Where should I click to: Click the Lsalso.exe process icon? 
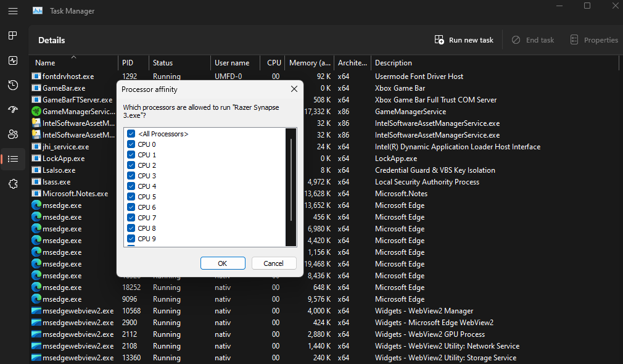pos(36,170)
